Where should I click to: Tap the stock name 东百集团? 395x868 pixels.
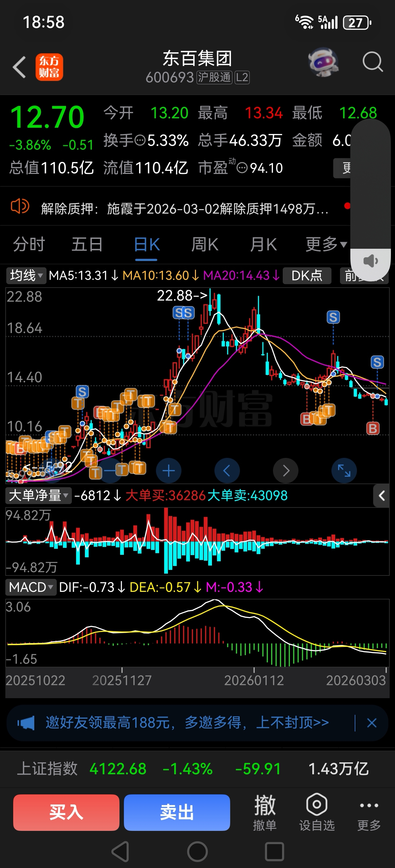coord(197,58)
